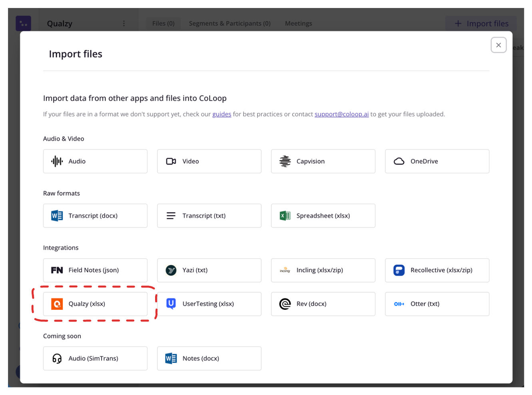Click the Yazi logo icon

(x=171, y=270)
